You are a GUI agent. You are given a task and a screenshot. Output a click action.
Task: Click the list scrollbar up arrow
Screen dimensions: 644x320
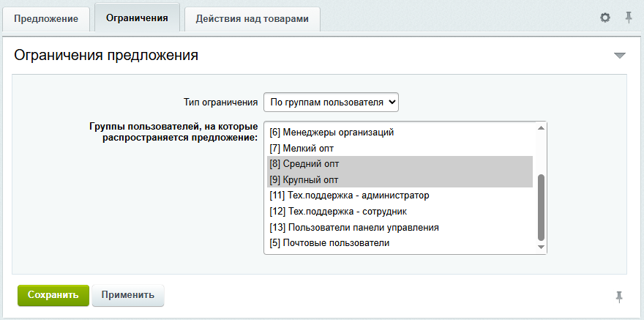click(x=541, y=127)
